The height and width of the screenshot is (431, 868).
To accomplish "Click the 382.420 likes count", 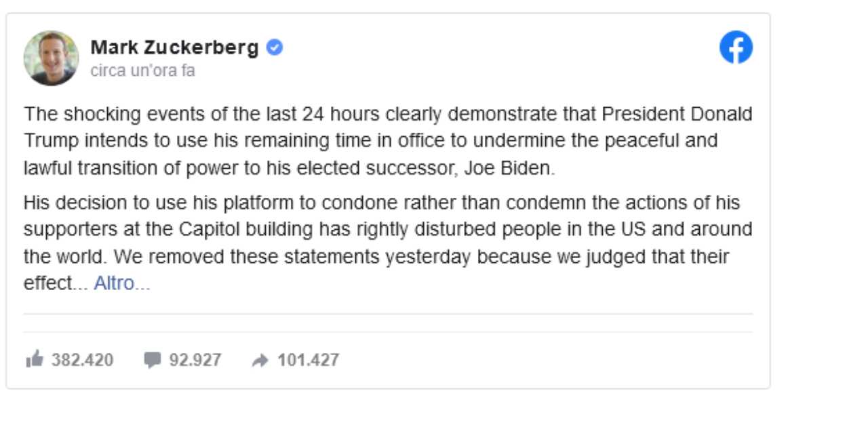I will point(83,360).
